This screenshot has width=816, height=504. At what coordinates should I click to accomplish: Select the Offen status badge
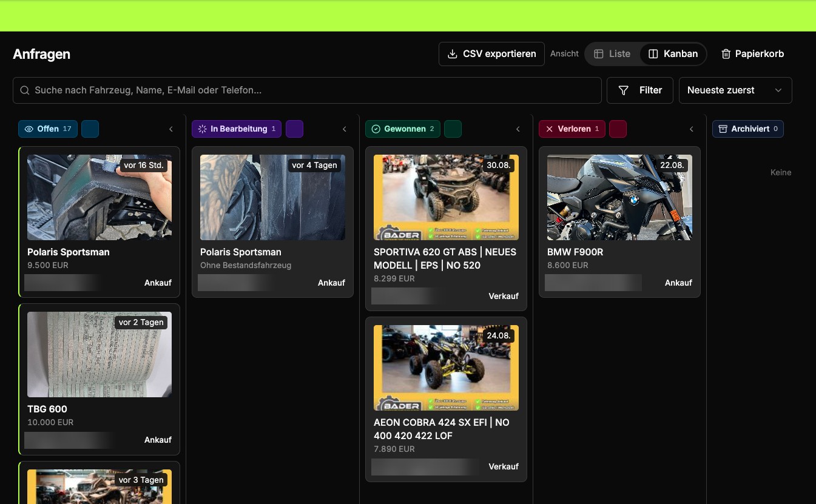pyautogui.click(x=48, y=129)
